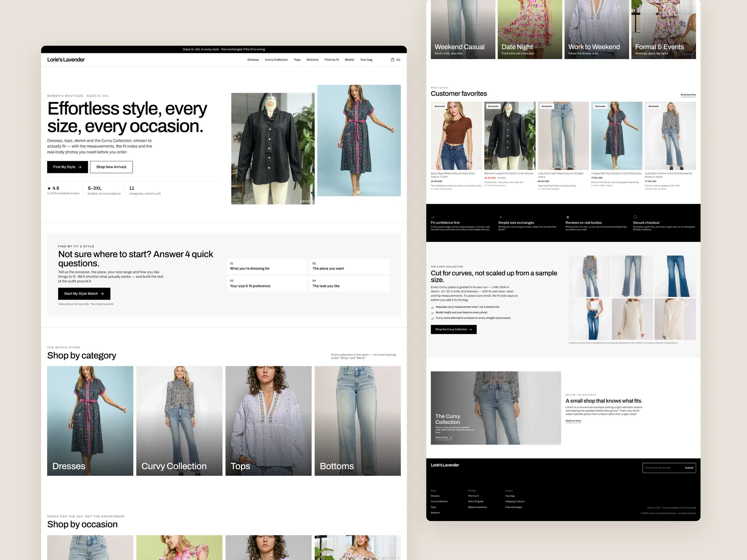
Task: Open Curvy Collection in top navigation
Action: [x=276, y=60]
